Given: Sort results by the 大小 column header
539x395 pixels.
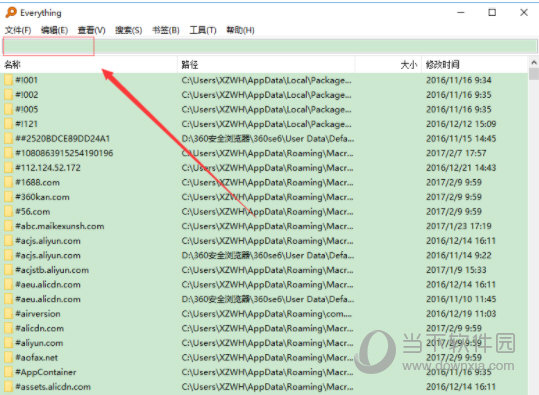Looking at the screenshot, I should coord(388,64).
